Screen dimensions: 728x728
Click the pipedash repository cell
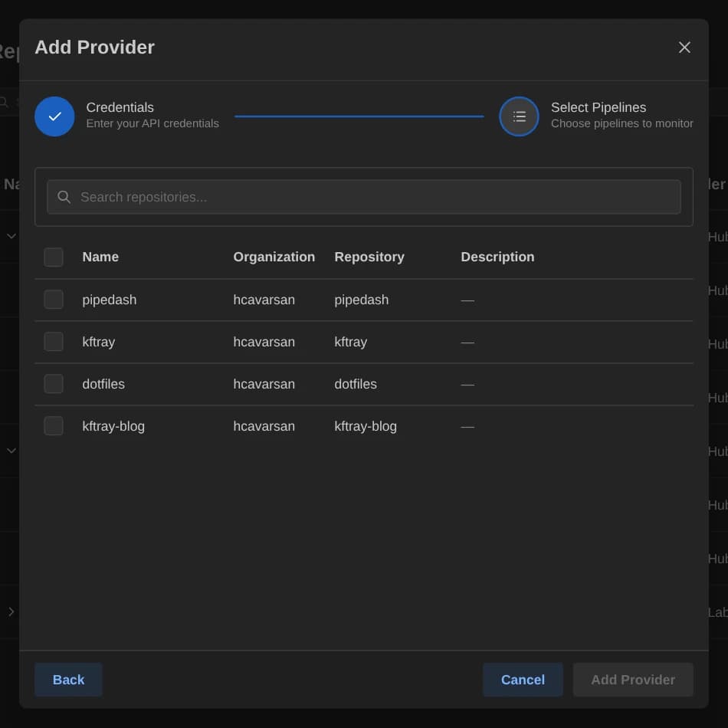point(361,300)
